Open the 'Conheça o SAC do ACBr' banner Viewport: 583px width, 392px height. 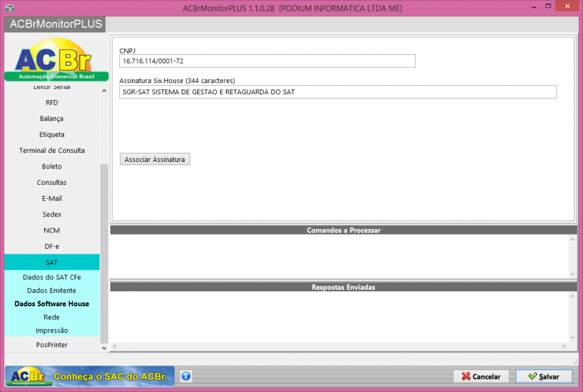[90, 376]
